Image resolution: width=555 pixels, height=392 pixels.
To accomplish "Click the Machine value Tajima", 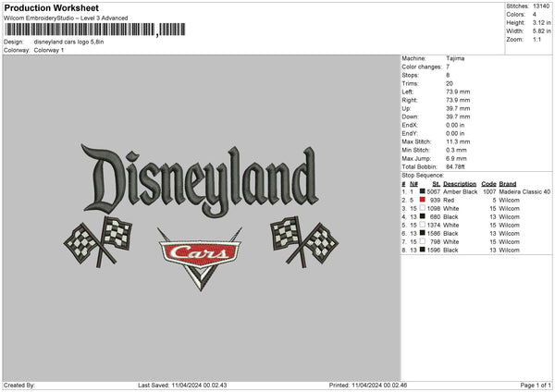I will [x=455, y=58].
